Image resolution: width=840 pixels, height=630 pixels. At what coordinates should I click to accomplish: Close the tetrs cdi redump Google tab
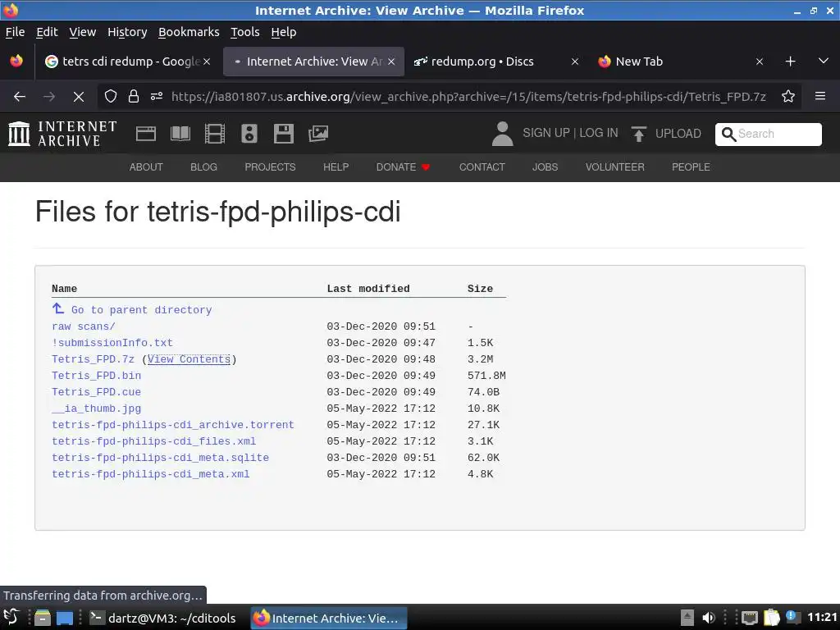point(207,62)
